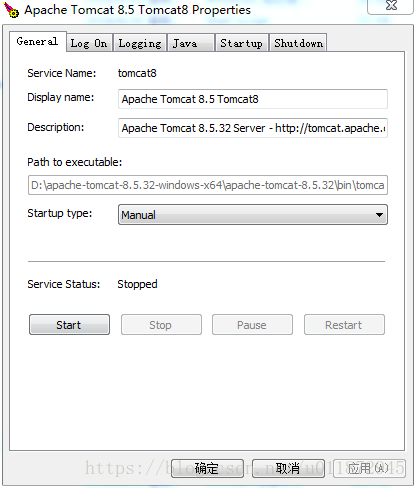This screenshot has width=416, height=488.
Task: Expand the Startup type dropdown
Action: pyautogui.click(x=253, y=215)
